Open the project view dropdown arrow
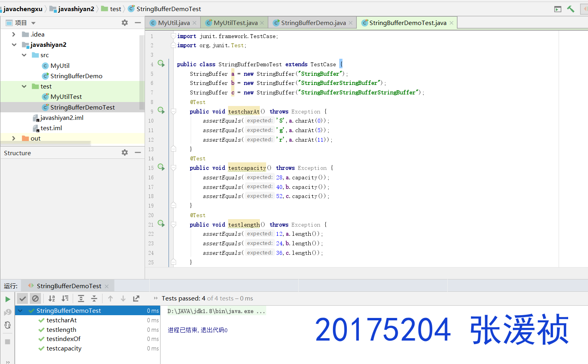588x364 pixels. pos(33,23)
